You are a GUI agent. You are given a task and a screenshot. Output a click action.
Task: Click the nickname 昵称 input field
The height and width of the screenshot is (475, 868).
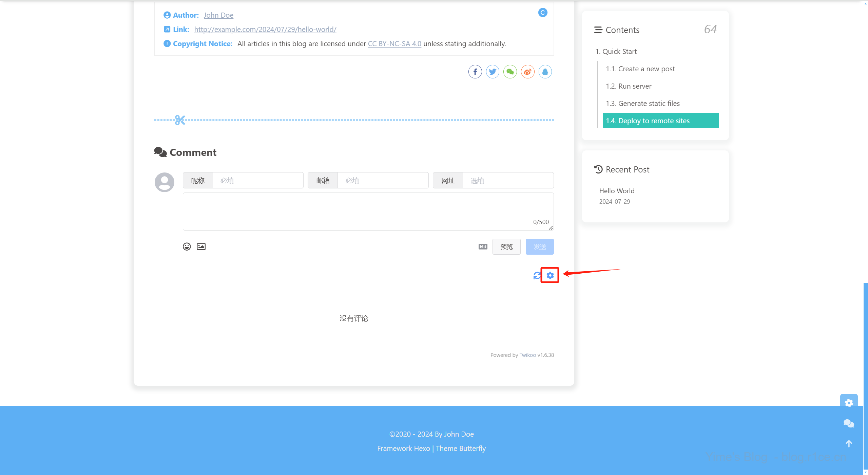[258, 180]
